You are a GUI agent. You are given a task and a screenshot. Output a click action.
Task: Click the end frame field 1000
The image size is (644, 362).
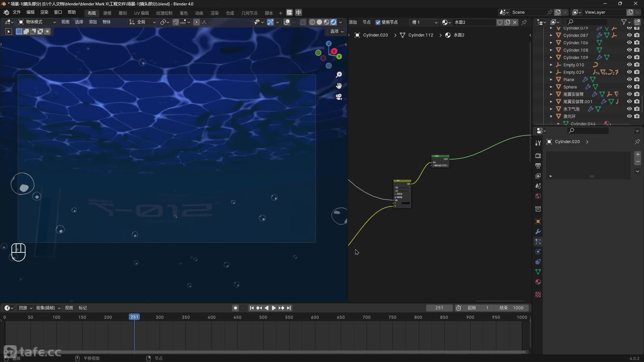[513, 308]
